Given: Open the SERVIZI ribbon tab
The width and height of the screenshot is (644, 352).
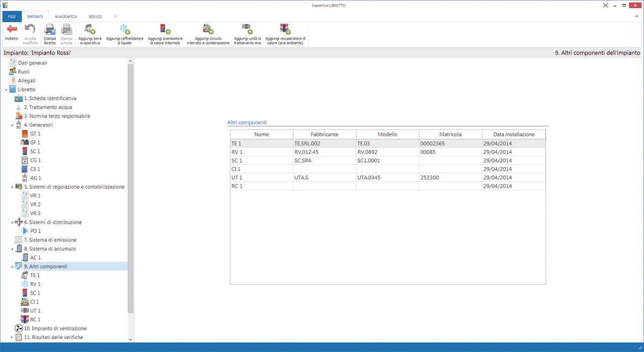Looking at the screenshot, I should point(95,17).
